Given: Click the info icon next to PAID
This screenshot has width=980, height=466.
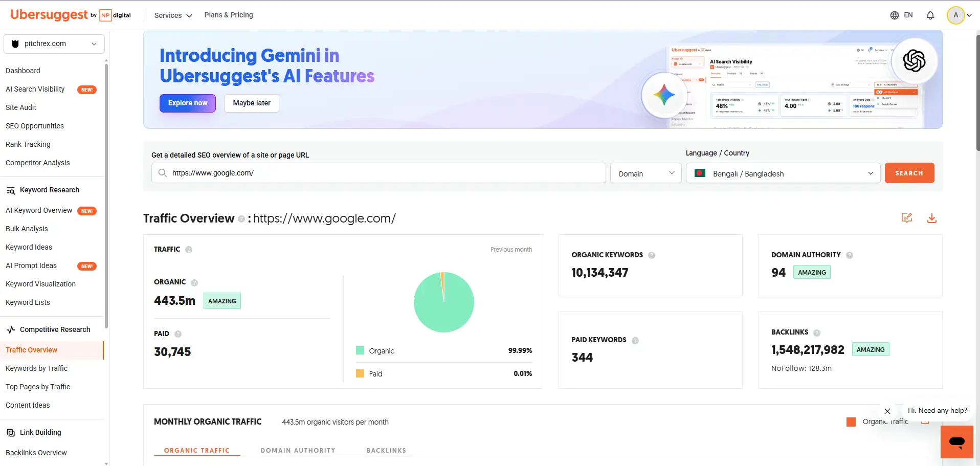Looking at the screenshot, I should click(x=178, y=334).
